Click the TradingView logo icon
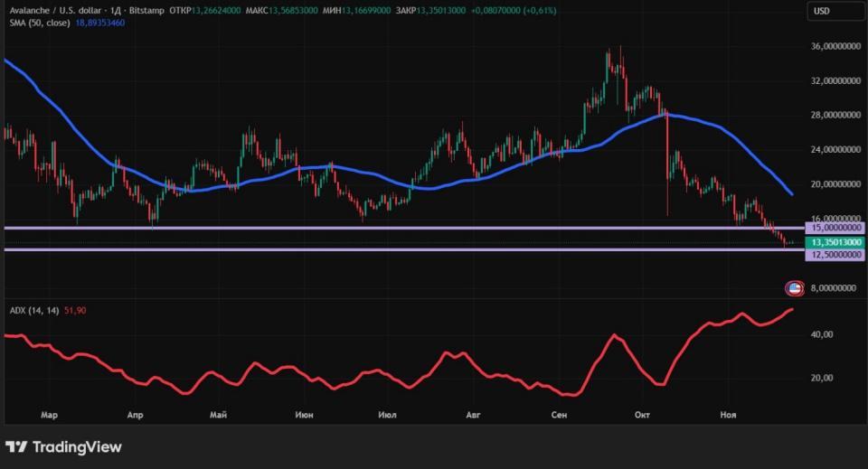868x469 pixels. point(16,447)
